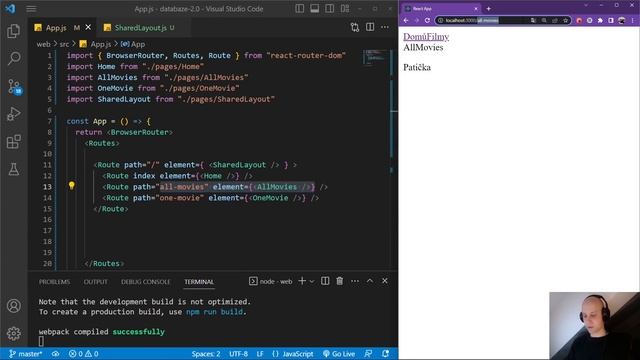Open the Manage gear menu
This screenshot has width=640, height=360.
point(13,333)
